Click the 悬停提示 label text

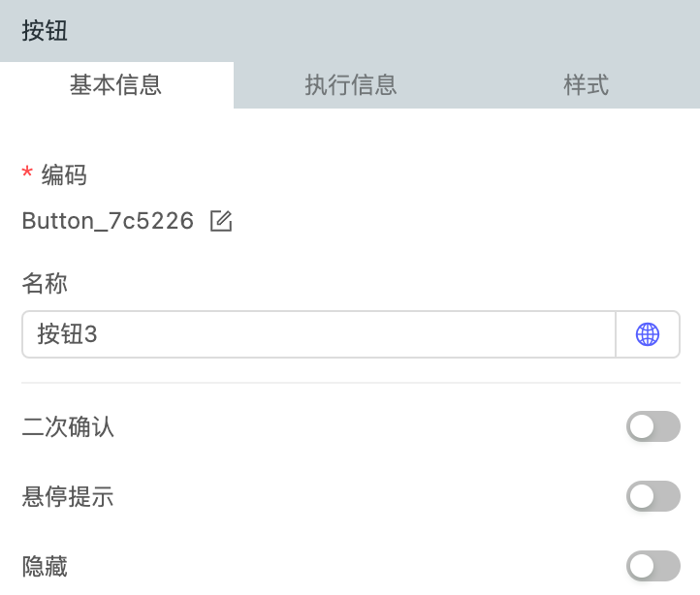click(x=68, y=497)
